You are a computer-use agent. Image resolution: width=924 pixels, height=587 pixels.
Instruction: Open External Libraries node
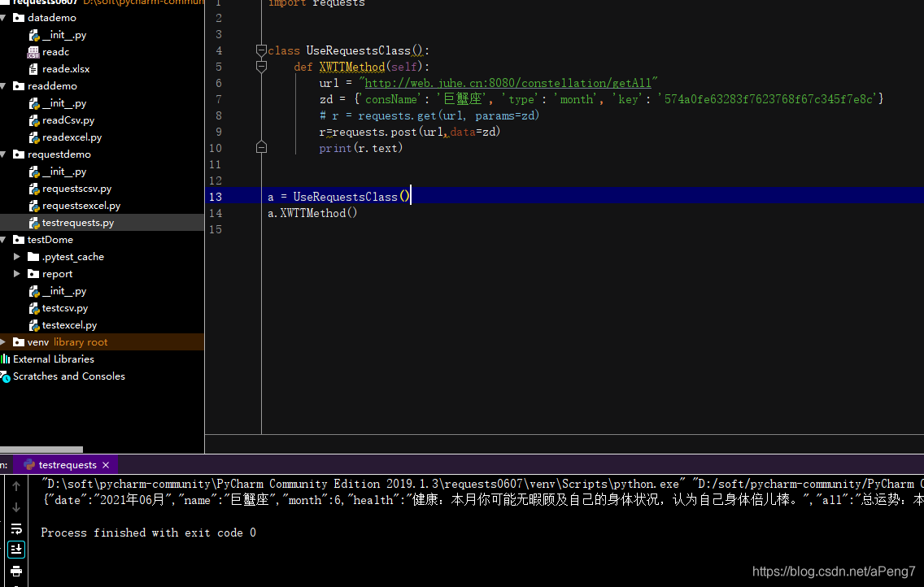(54, 359)
